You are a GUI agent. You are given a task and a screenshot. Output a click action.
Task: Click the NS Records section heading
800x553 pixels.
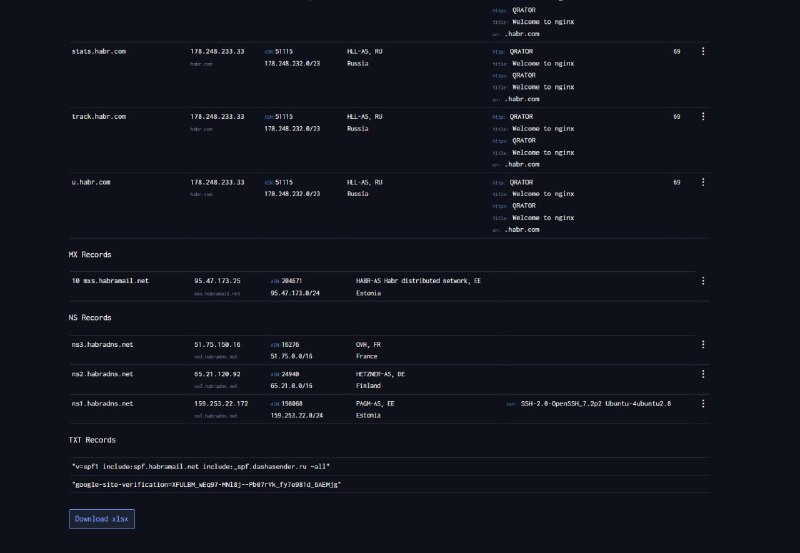pyautogui.click(x=90, y=318)
